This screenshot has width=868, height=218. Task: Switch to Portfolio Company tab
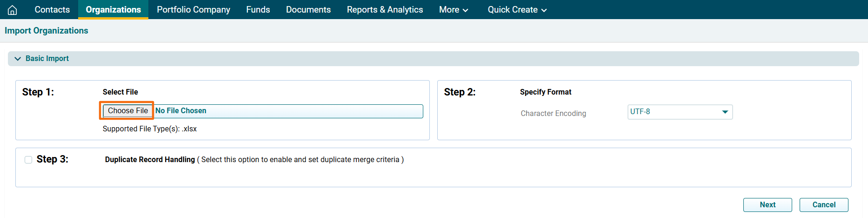click(x=194, y=10)
